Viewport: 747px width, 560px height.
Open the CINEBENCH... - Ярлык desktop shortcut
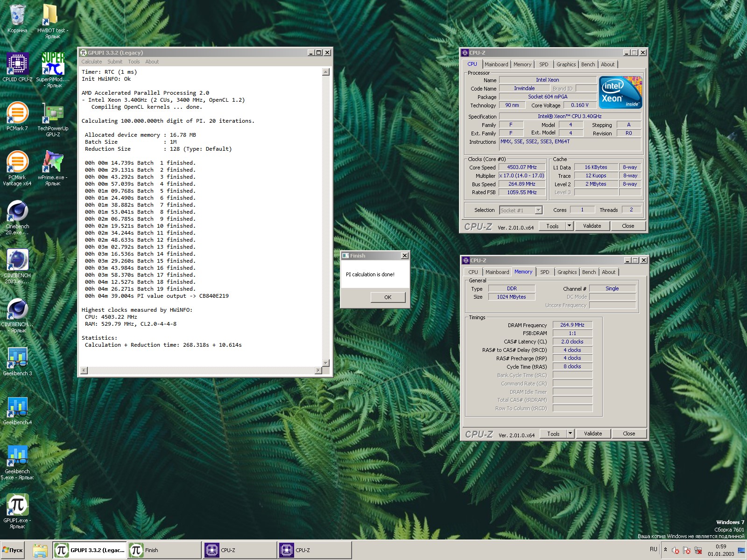tap(17, 315)
